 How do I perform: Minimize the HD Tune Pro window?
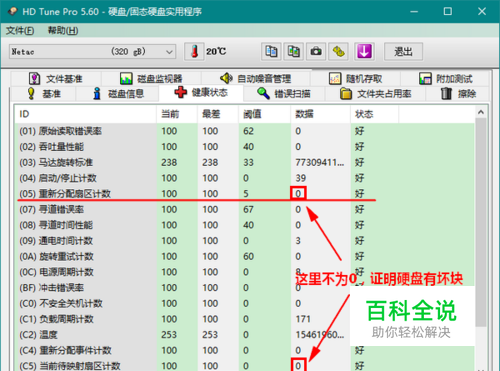point(414,11)
